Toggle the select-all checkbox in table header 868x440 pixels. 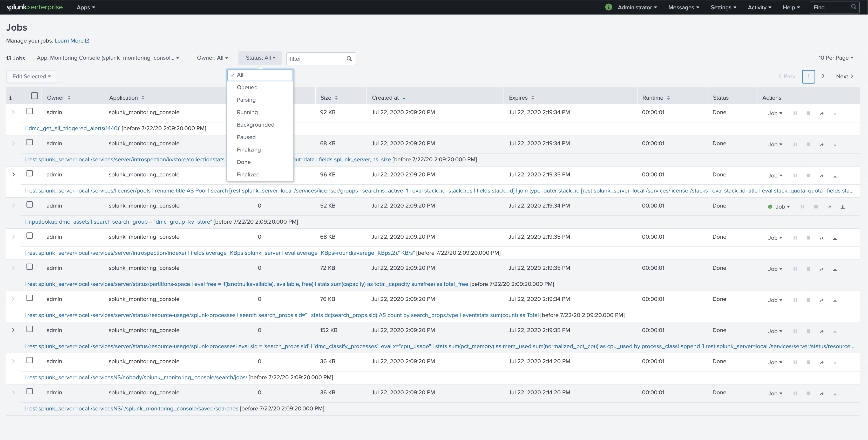[x=34, y=95]
